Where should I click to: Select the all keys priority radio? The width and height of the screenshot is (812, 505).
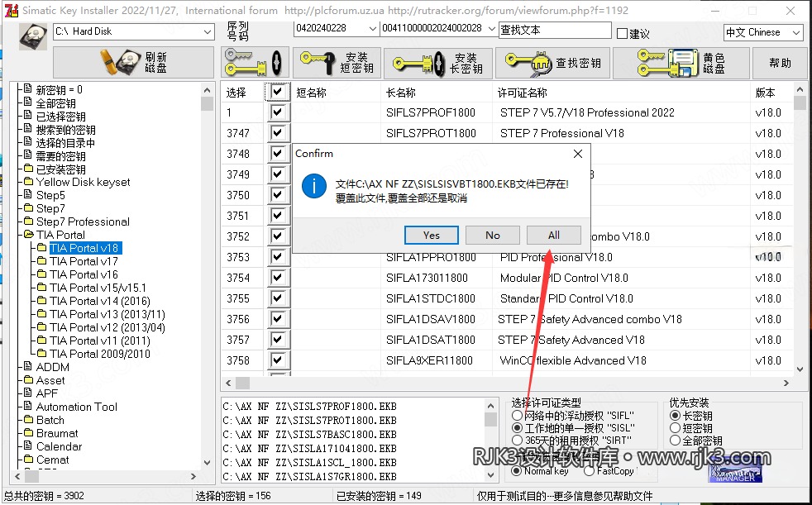(x=675, y=441)
